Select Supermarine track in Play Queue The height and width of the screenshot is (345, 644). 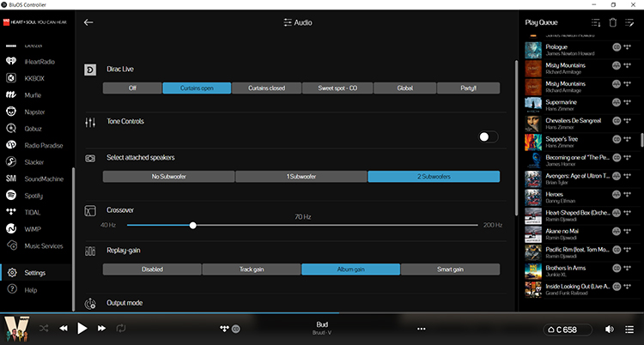click(x=567, y=106)
